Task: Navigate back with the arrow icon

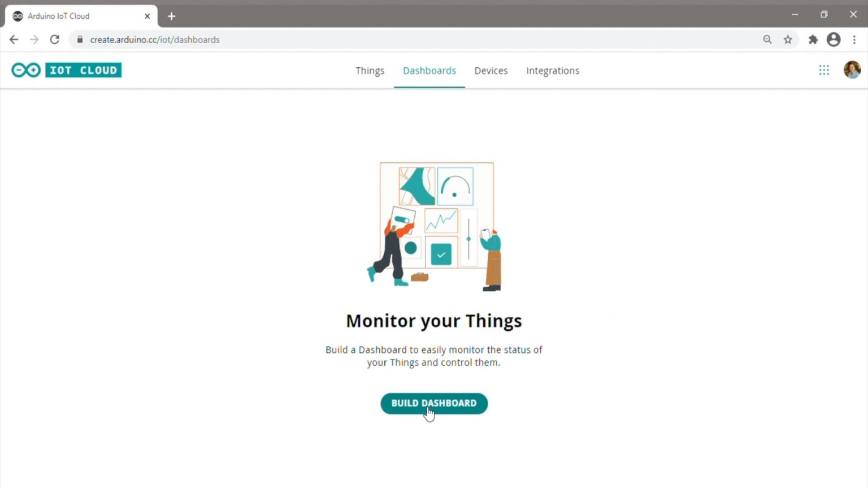Action: coord(14,40)
